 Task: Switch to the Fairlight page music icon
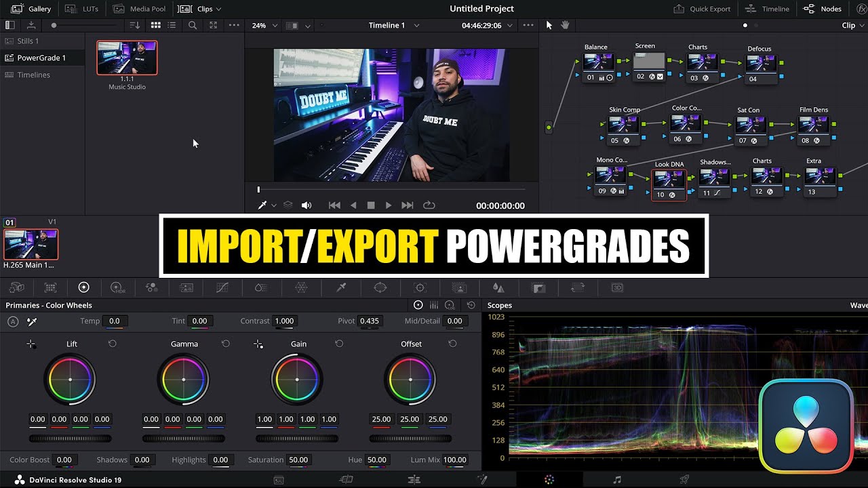(x=617, y=480)
